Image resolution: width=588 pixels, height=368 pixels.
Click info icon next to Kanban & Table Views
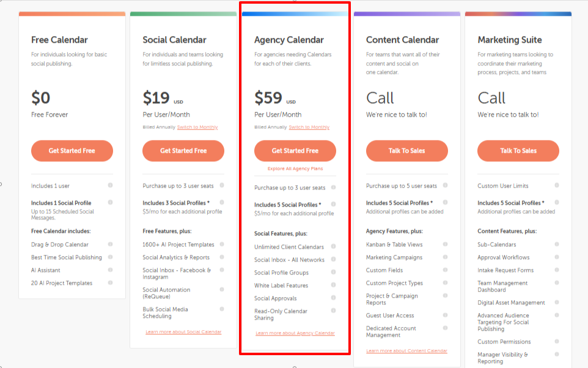pyautogui.click(x=445, y=244)
